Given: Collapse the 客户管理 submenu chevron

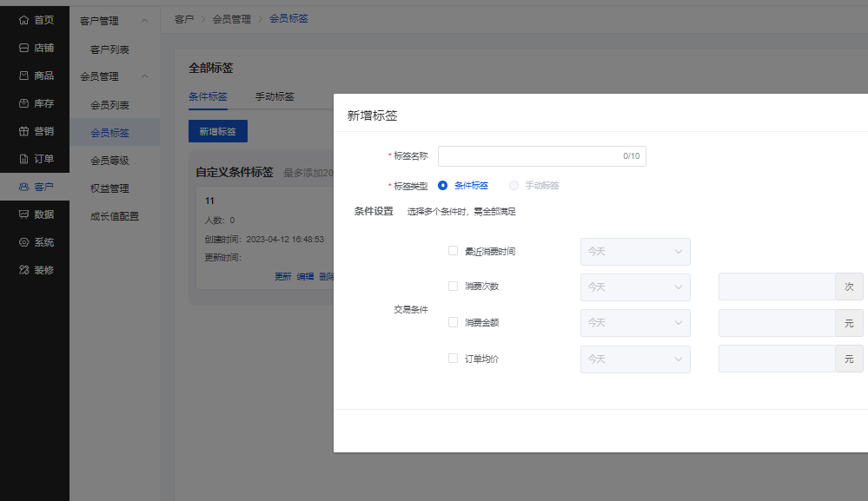Looking at the screenshot, I should (x=144, y=21).
